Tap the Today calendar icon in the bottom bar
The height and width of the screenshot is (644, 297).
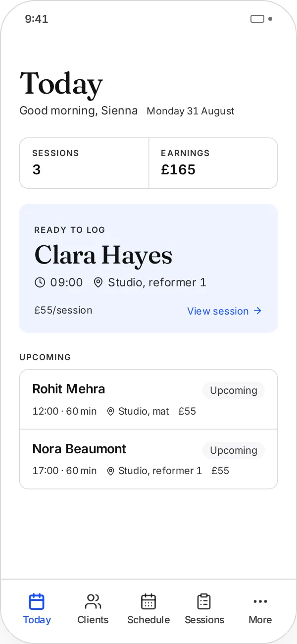click(x=37, y=601)
